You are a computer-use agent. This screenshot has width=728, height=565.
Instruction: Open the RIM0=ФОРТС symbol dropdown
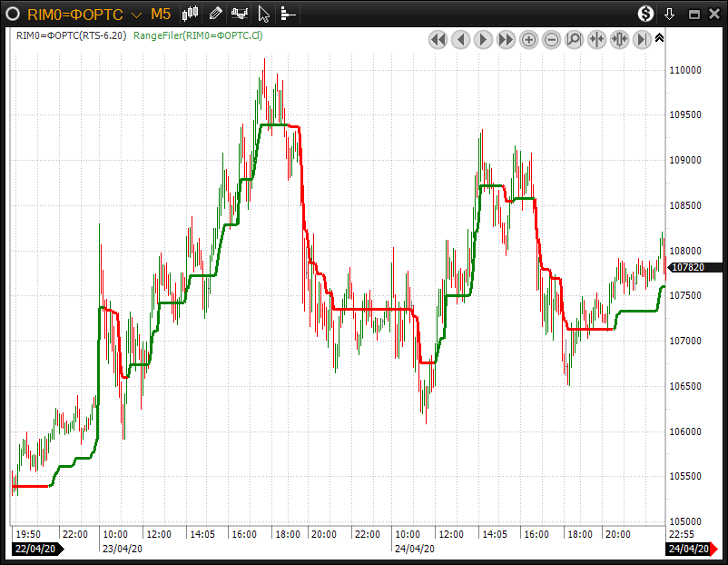click(135, 15)
